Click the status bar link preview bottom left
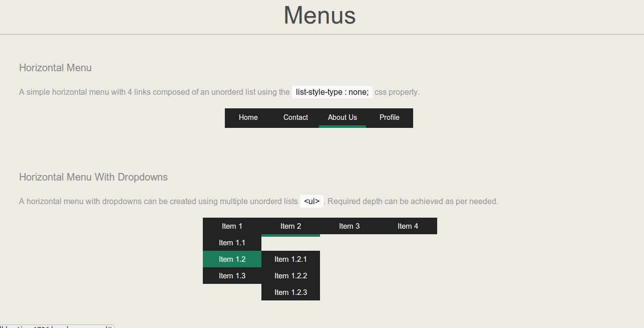Image resolution: width=644 pixels, height=328 pixels. tap(55, 325)
